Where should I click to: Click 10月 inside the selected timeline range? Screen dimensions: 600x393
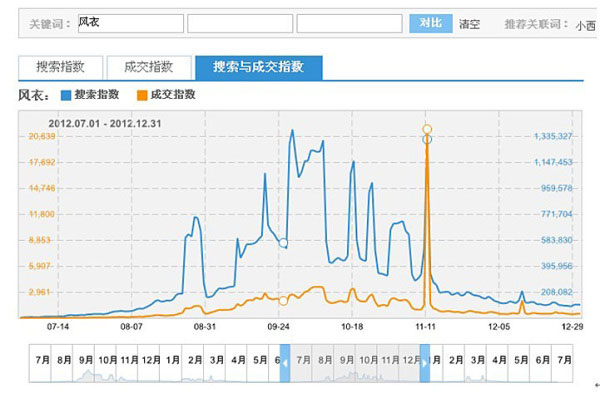368,360
